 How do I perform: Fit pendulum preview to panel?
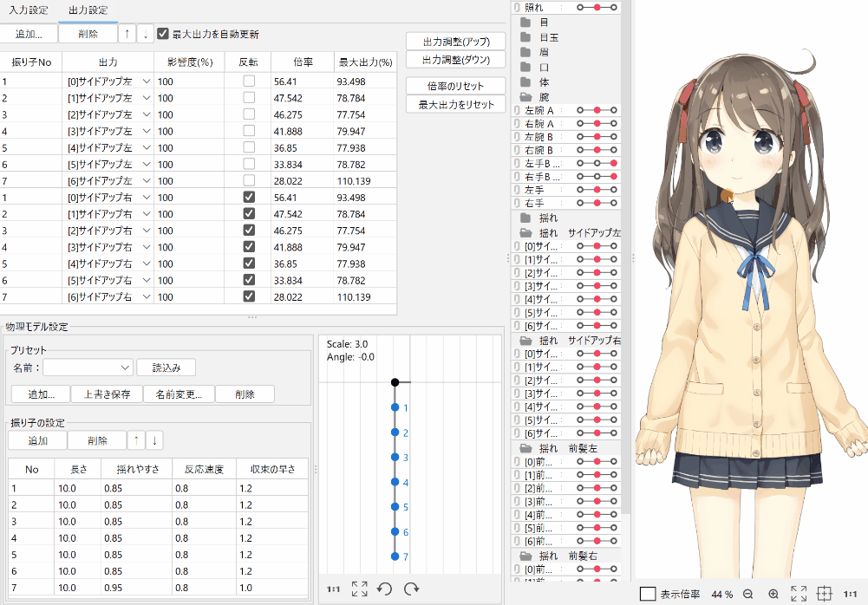(360, 589)
